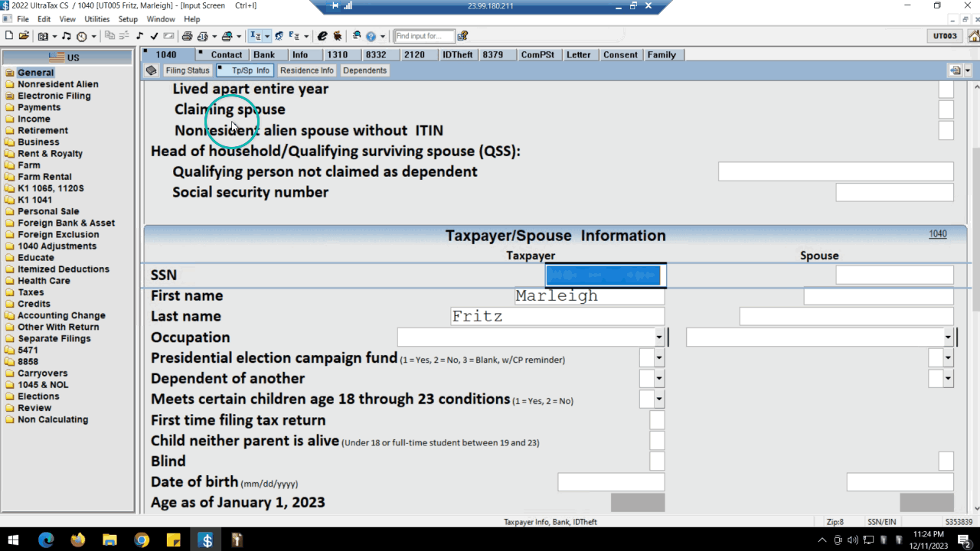This screenshot has height=551, width=980.
Task: Open the Itemized Deductions folder
Action: 64,269
